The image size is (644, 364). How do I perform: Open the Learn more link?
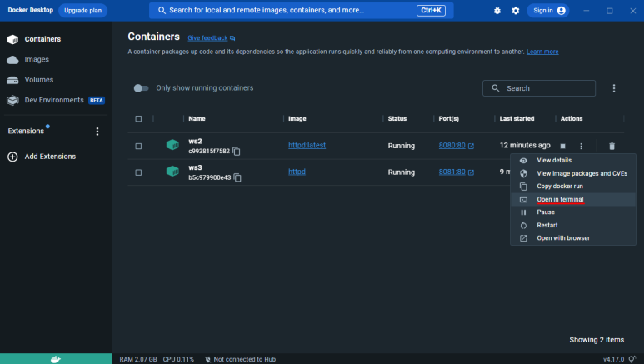tap(542, 52)
